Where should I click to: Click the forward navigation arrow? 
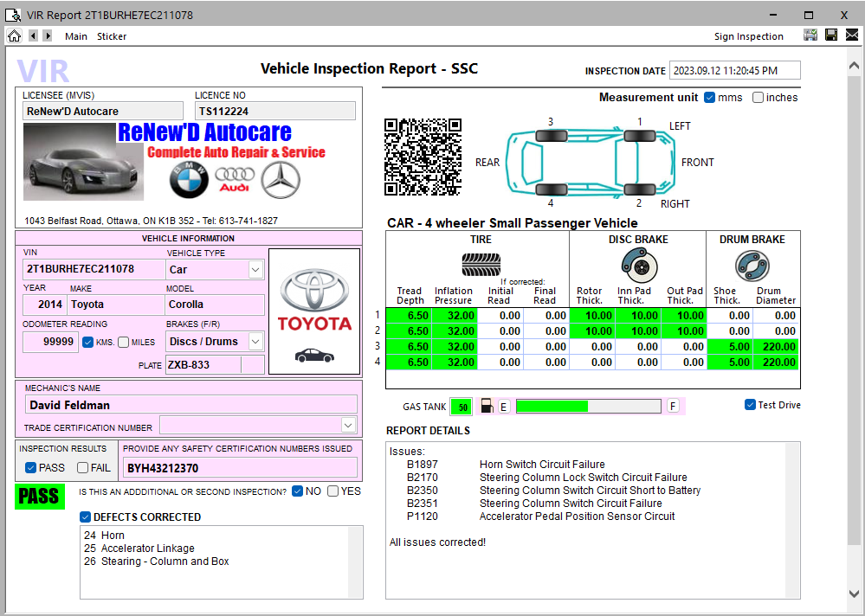point(47,35)
